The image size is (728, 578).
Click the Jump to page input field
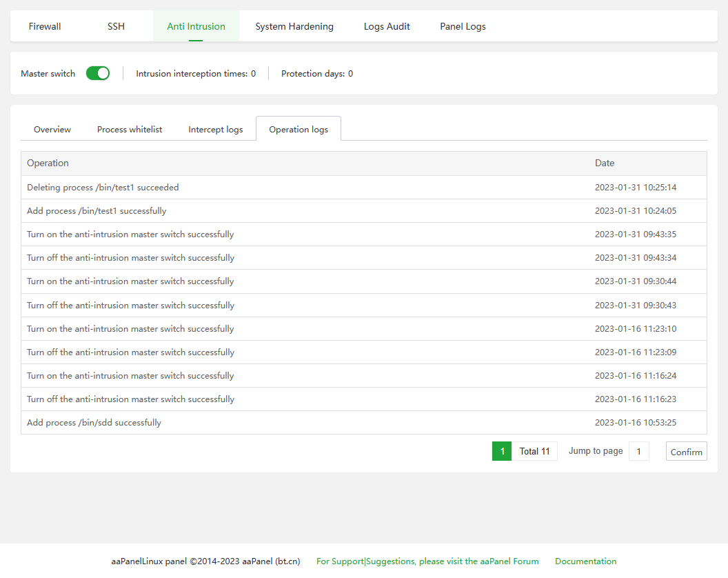[638, 452]
